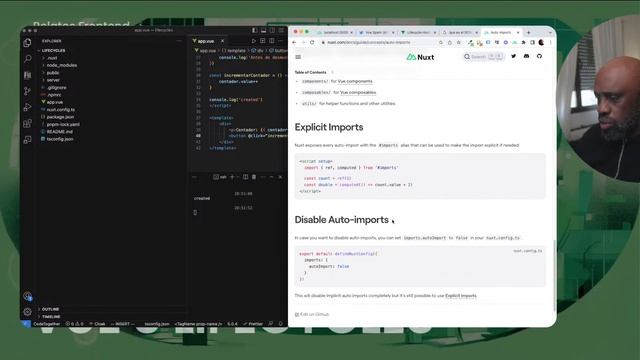Split the editor to the right
Screen dimensions: 640x360
point(271,41)
